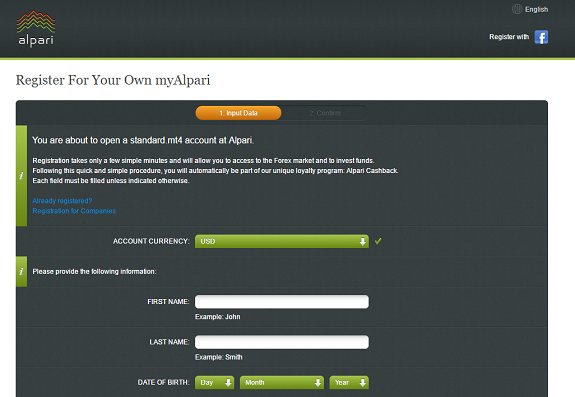Screen dimensions: 575x397
Task: Click the 'LAST NAME:' label
Action: [x=169, y=342]
